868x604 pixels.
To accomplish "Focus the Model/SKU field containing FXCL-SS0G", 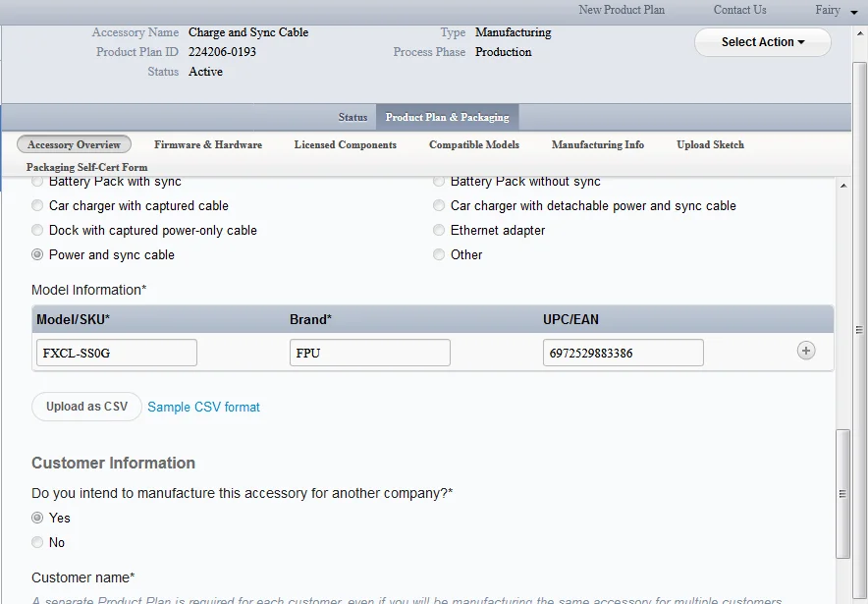I will click(x=117, y=353).
